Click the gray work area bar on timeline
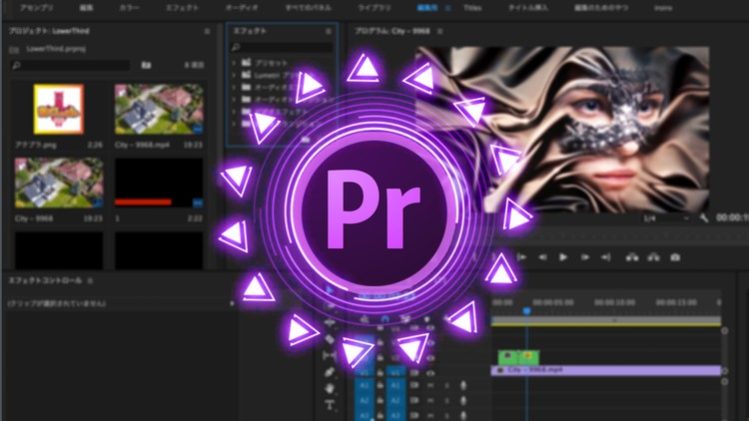 pyautogui.click(x=606, y=320)
